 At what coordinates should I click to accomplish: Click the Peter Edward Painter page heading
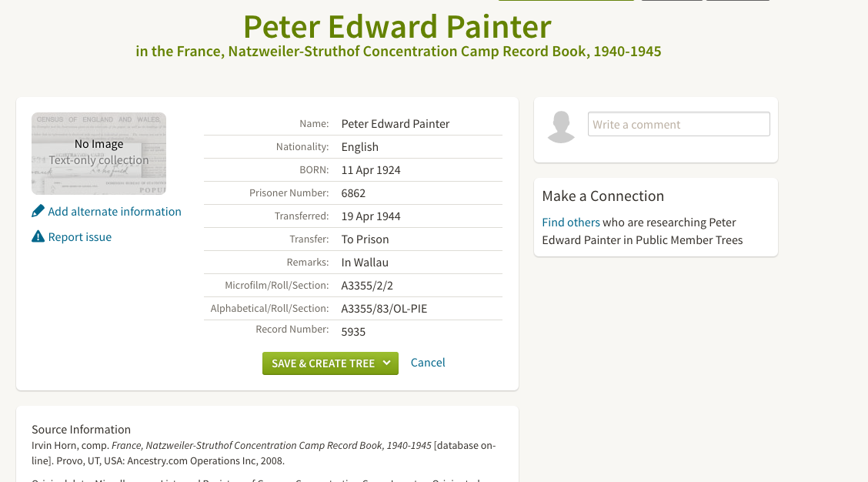click(398, 26)
